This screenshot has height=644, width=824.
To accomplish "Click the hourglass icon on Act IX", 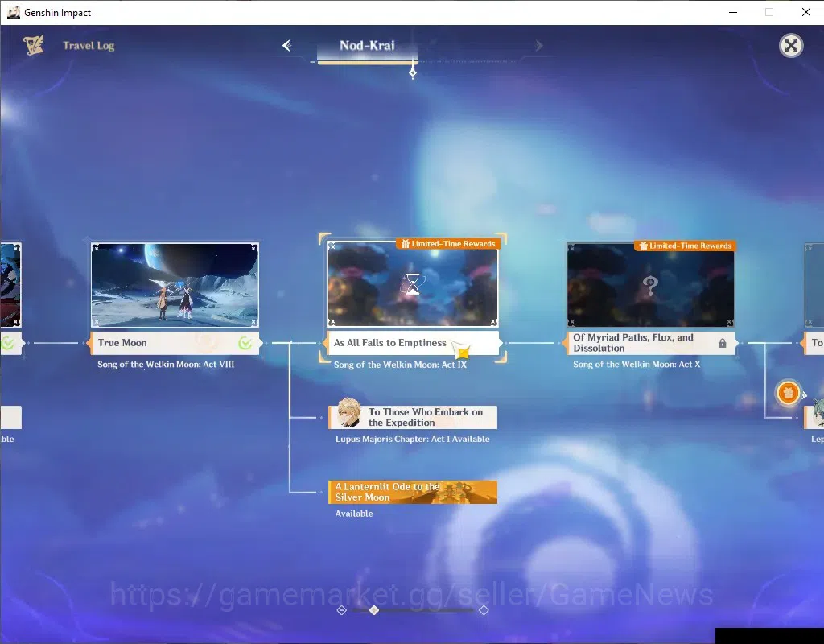I will (x=413, y=284).
